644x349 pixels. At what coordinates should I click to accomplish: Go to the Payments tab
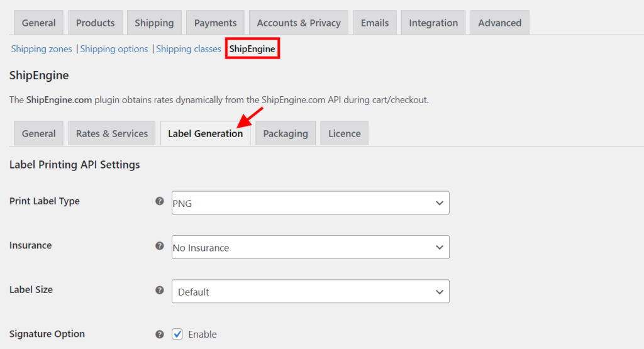click(215, 23)
